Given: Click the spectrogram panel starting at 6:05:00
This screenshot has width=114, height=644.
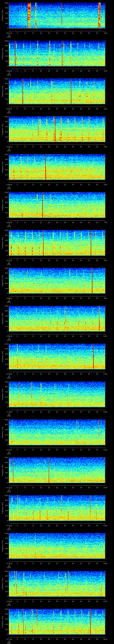Looking at the screenshot, I should click(x=57, y=167).
